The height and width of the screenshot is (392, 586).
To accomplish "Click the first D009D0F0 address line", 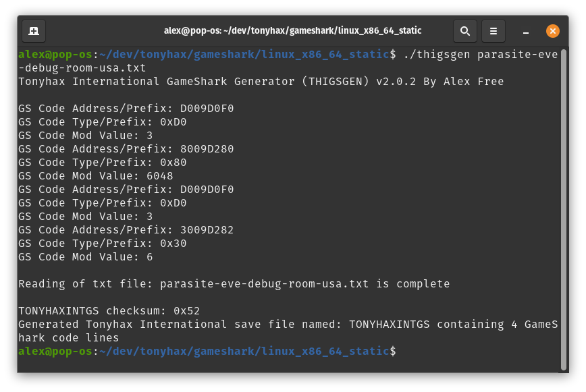I will click(126, 109).
